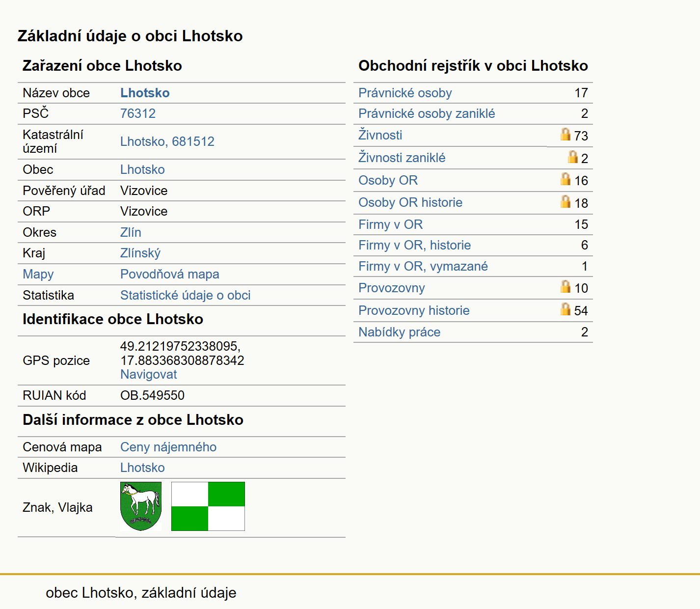
Task: Click the heading Identifikace obce Lhotsko
Action: (113, 319)
